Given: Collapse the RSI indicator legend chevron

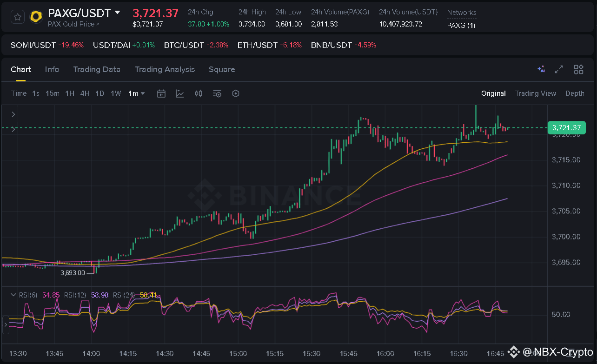Looking at the screenshot, I should [x=13, y=295].
